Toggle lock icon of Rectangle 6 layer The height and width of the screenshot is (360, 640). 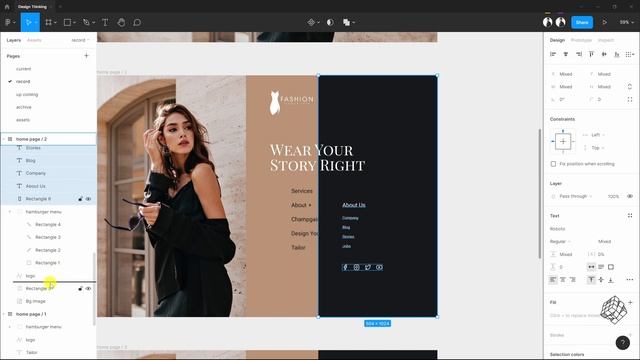80,199
